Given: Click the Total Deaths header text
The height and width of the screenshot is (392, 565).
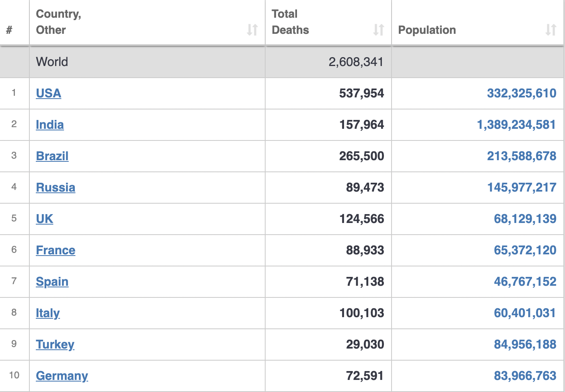Looking at the screenshot, I should [x=290, y=22].
